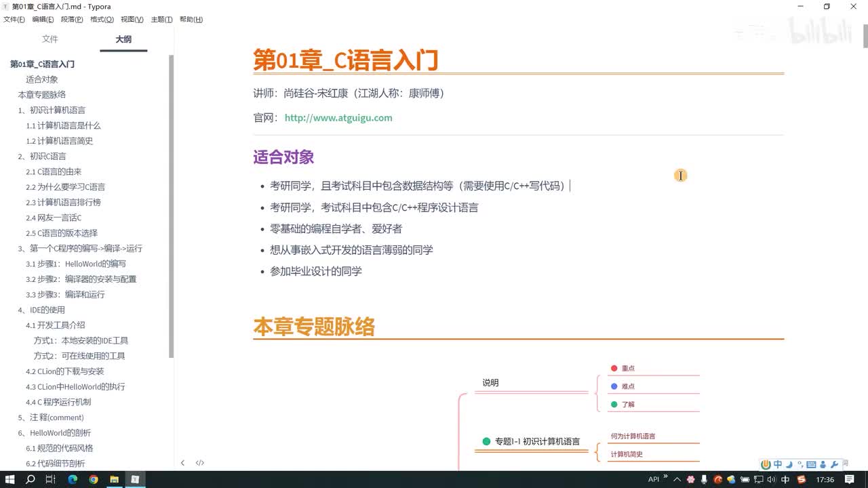
Task: Open the 编辑(E) menu
Action: [43, 20]
